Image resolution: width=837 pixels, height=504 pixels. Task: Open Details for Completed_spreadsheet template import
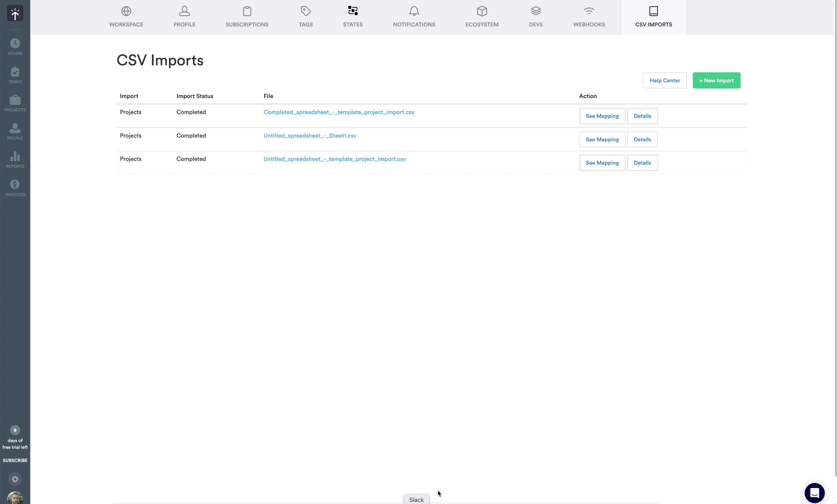coord(642,116)
